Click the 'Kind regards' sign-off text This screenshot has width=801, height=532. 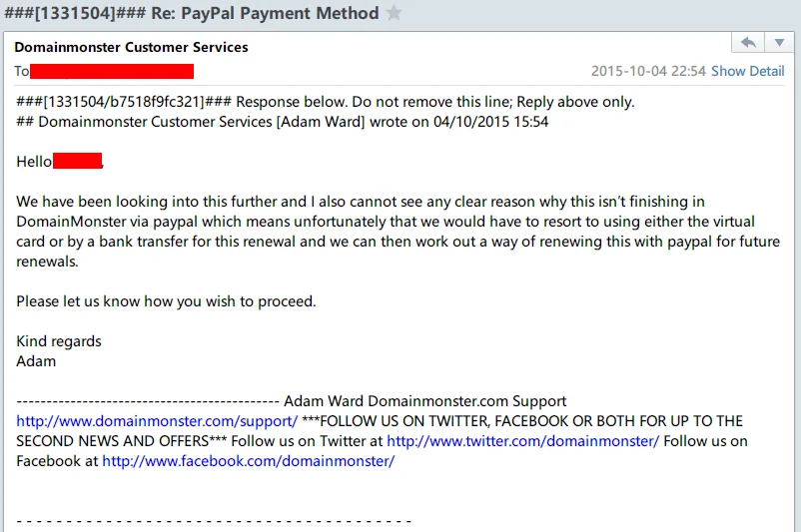[59, 341]
